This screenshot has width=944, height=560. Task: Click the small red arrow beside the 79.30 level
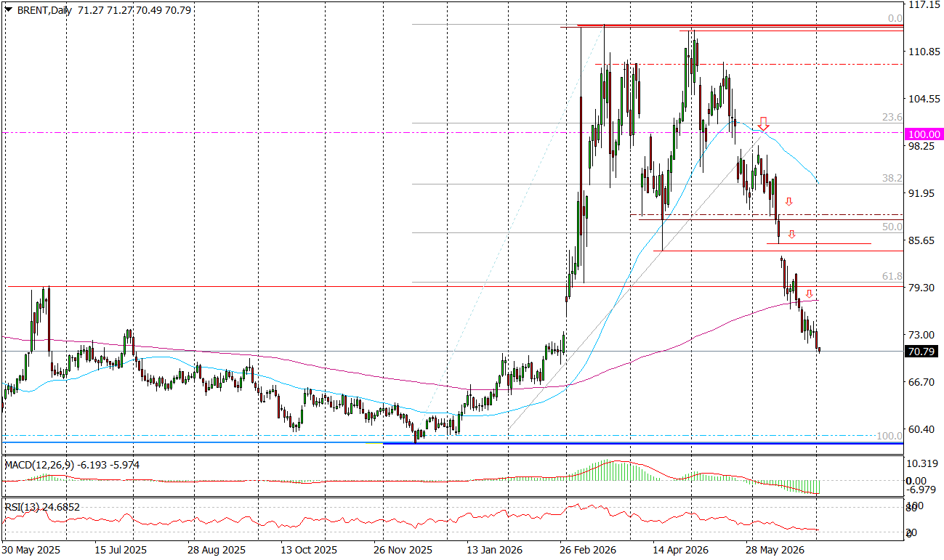[x=809, y=293]
